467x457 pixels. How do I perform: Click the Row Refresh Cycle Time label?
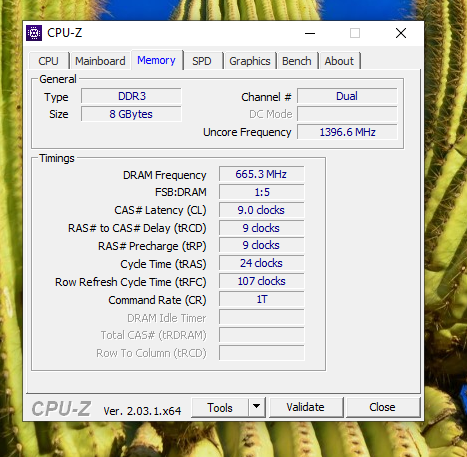(131, 282)
